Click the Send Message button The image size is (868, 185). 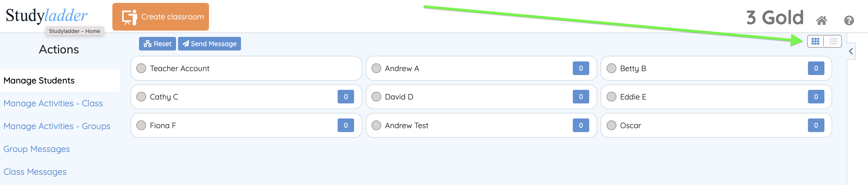(x=209, y=44)
